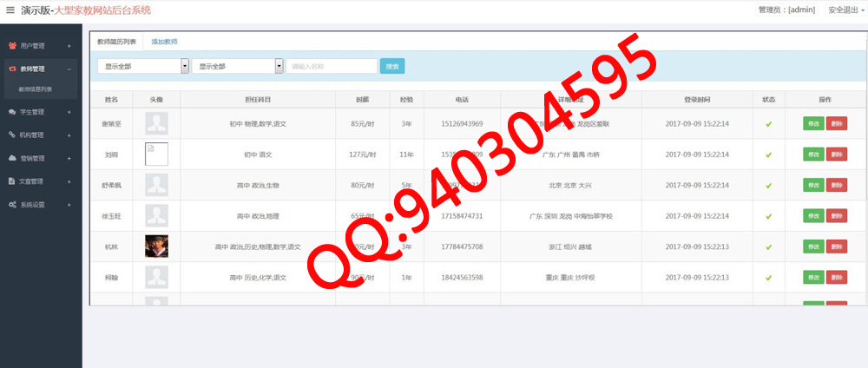Viewport: 868px width, 368px height.
Task: Click the 学生管理 chat bubble icon
Action: [x=12, y=112]
